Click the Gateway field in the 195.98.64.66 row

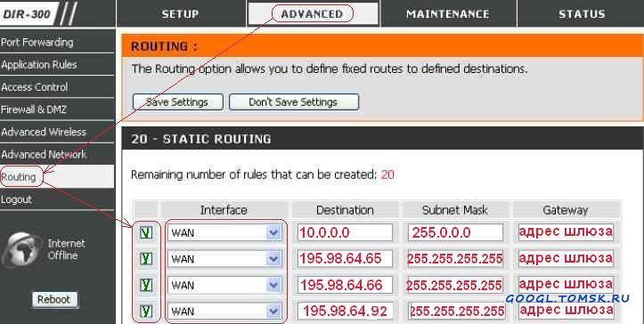(566, 285)
